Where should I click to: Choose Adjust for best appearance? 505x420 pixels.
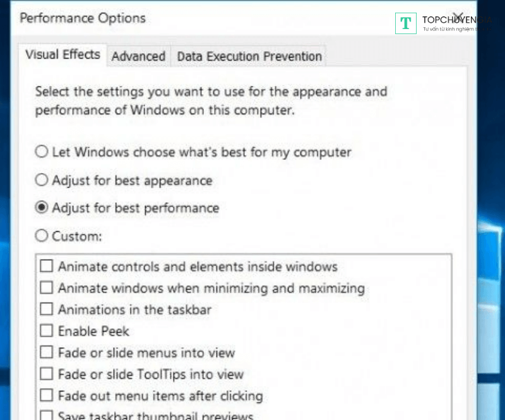coord(42,181)
